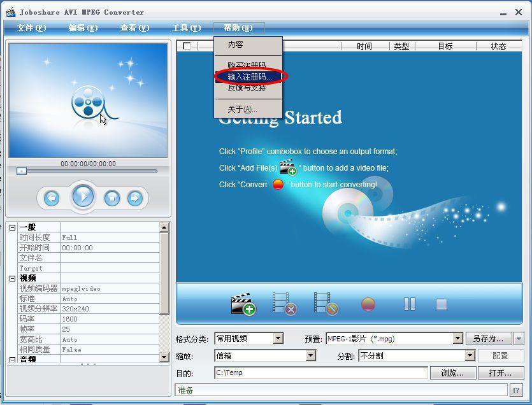Click the preview seek slider handle
This screenshot has width=532, height=405.
coord(22,171)
